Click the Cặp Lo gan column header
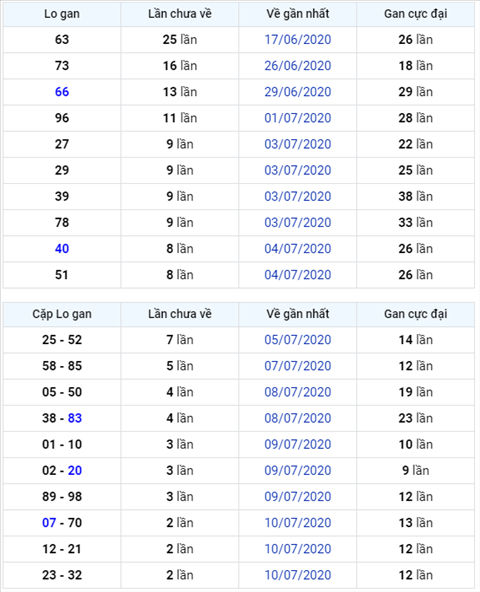Viewport: 480px width, 592px height. 62,314
